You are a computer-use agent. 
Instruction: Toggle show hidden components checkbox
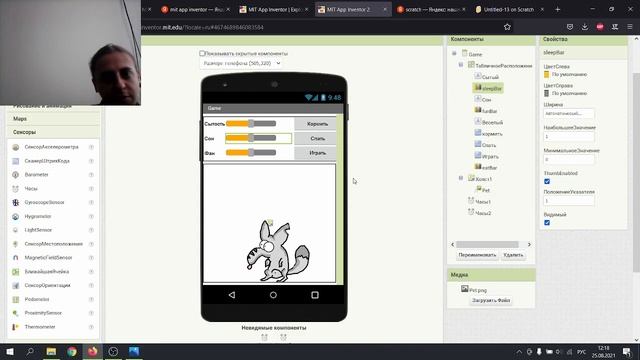coord(202,53)
